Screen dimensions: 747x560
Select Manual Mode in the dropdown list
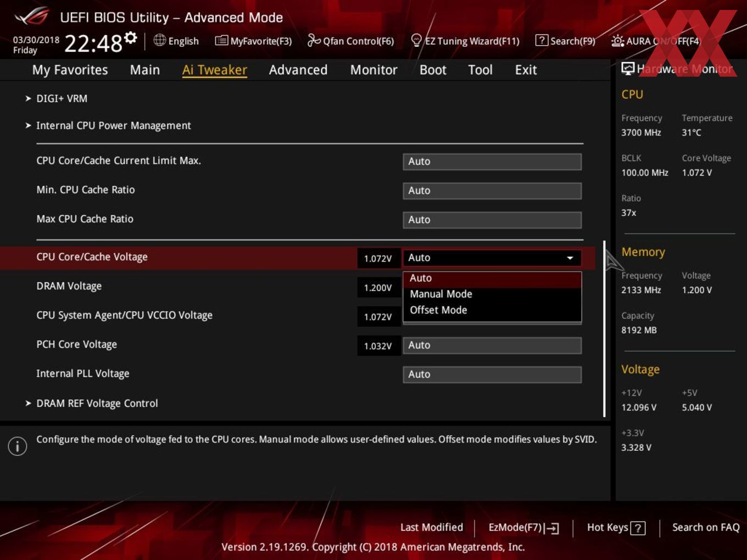tap(492, 294)
